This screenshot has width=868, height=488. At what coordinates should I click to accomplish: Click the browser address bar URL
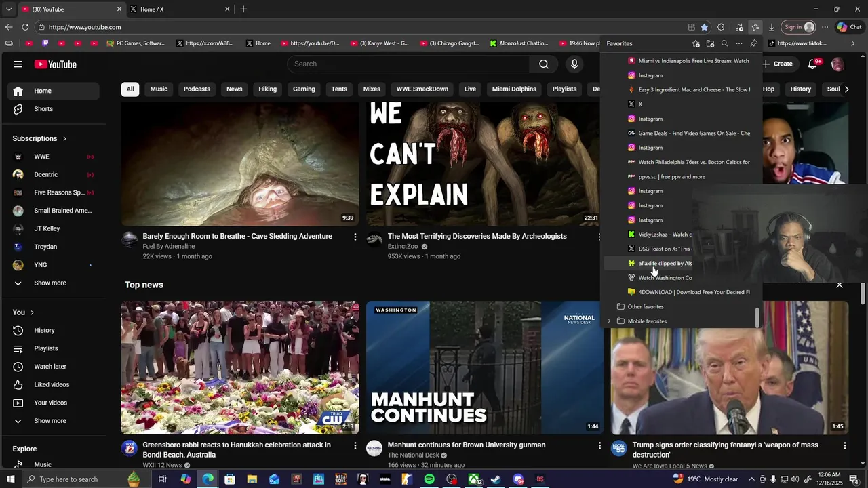[x=85, y=27]
